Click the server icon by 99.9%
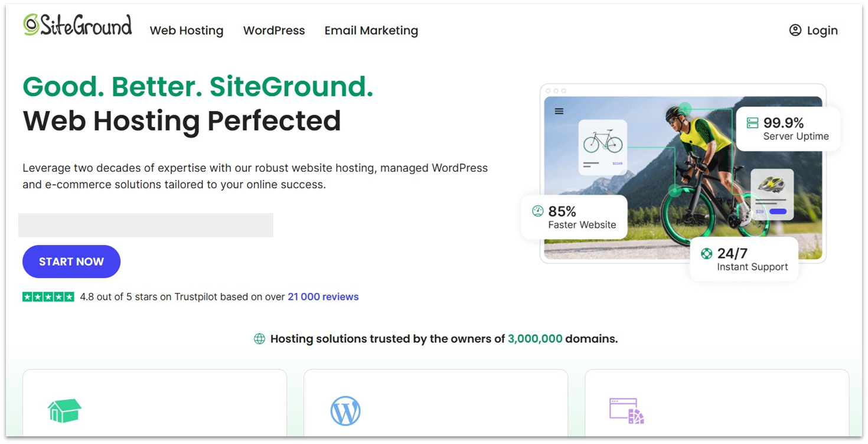 pos(752,123)
